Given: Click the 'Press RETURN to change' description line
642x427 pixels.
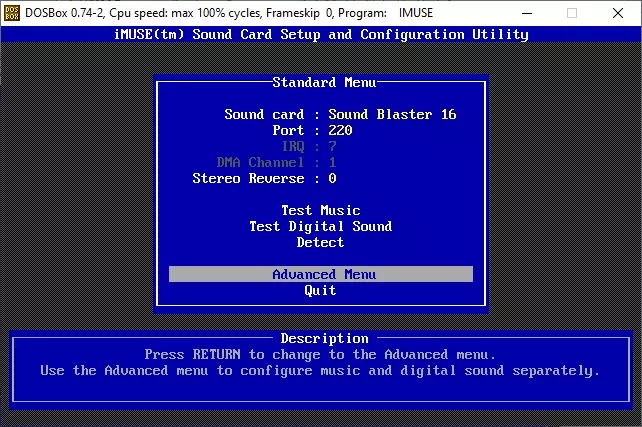Looking at the screenshot, I should click(320, 355).
